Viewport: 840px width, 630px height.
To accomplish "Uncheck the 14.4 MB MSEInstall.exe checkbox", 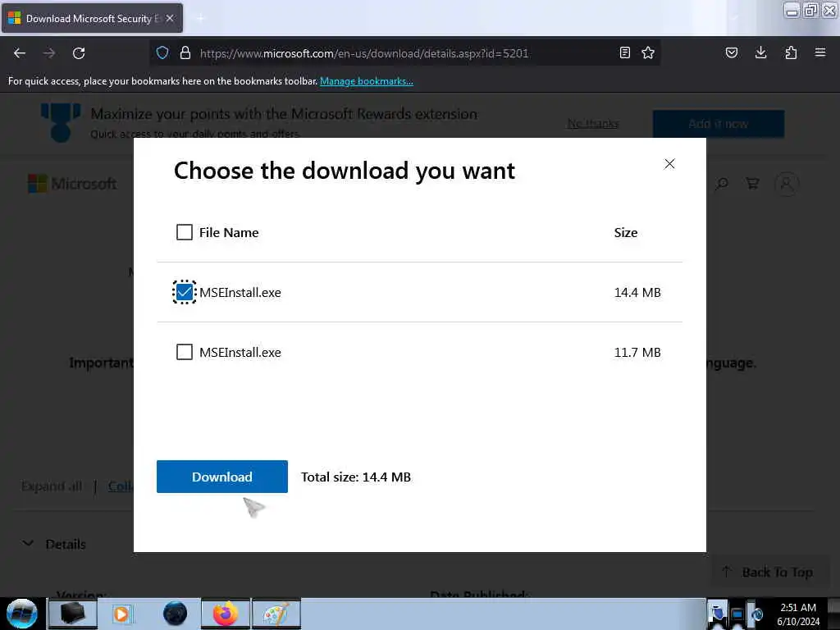I will coord(185,292).
